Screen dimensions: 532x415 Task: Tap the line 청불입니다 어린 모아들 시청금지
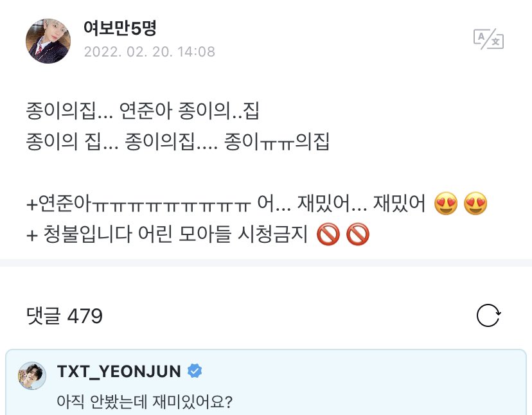[198, 234]
